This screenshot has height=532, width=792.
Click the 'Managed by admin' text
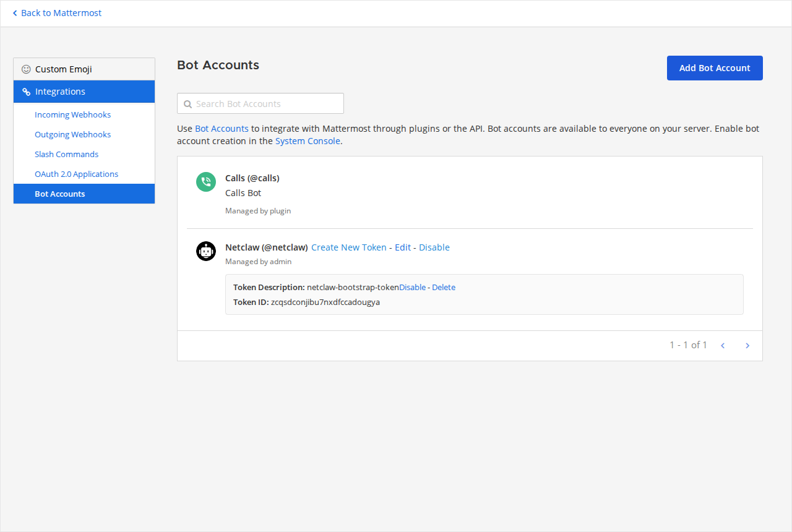(x=258, y=262)
